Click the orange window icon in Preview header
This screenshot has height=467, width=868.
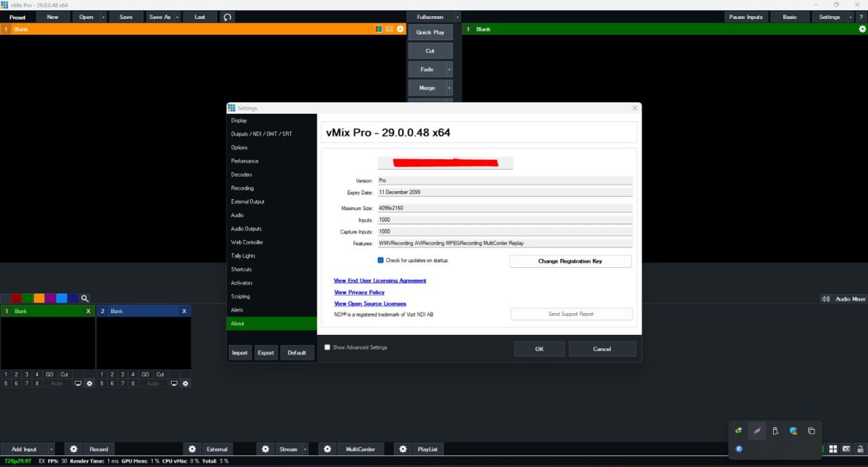coord(389,29)
